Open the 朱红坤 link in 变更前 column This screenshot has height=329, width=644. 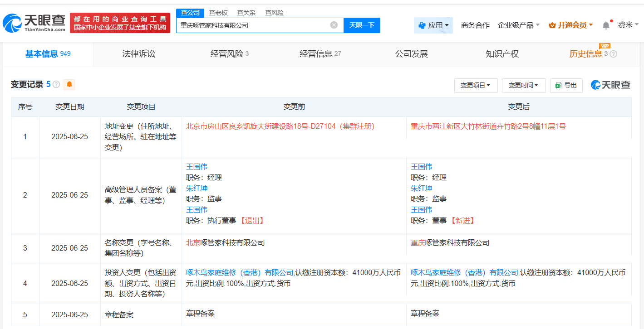197,188
